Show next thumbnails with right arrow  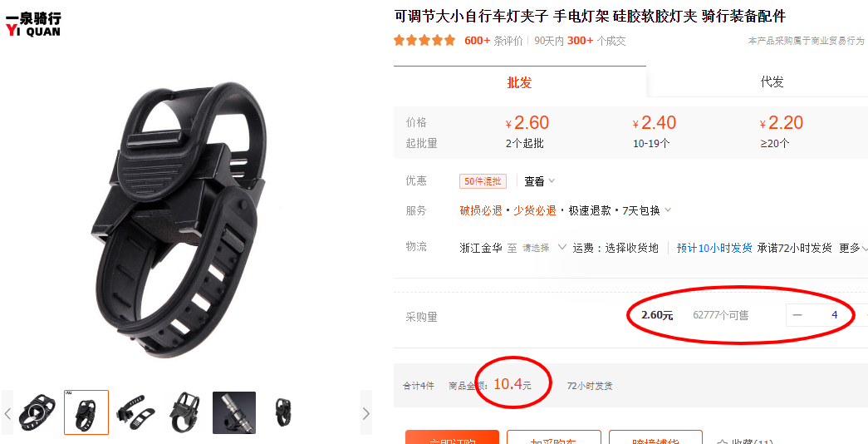click(x=366, y=413)
